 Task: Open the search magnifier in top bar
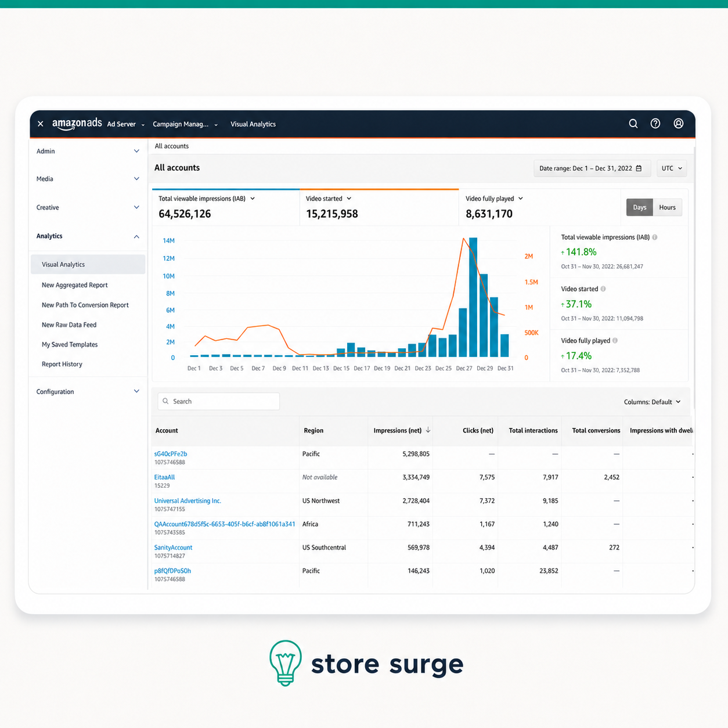633,124
